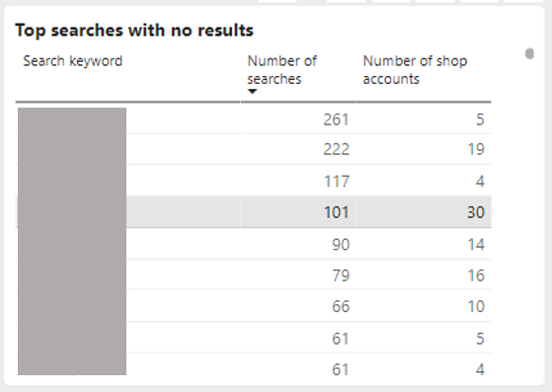
Task: Click the Number of searches column header
Action: 282,70
